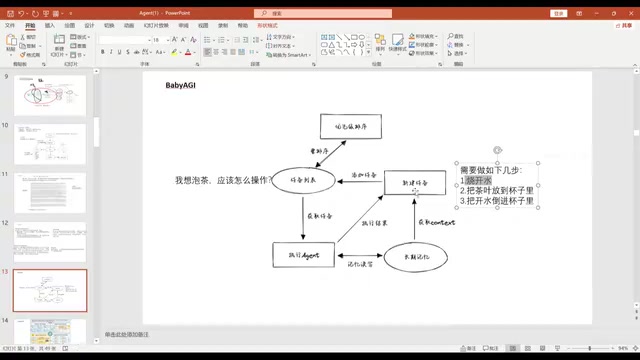
Task: Increase font size with larger A
Action: pos(175,40)
